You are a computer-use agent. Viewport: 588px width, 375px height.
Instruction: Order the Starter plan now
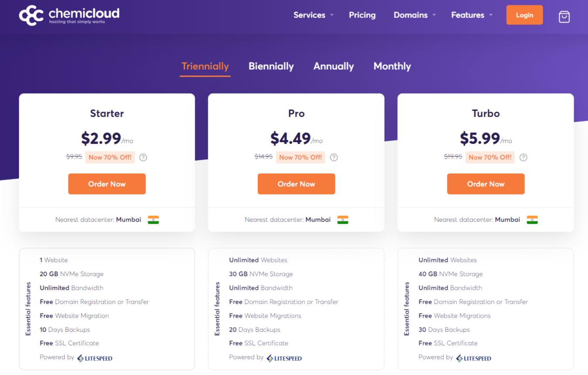107,184
